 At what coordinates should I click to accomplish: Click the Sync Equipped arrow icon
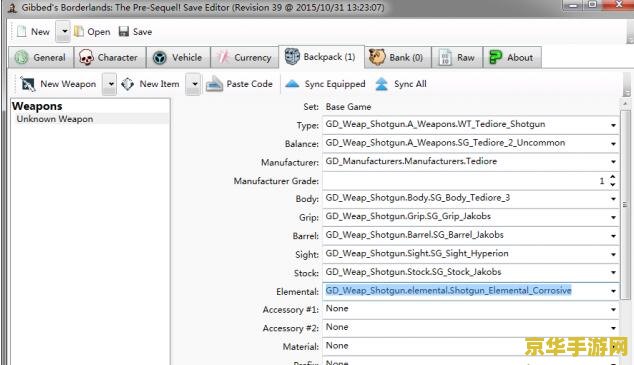pyautogui.click(x=292, y=84)
